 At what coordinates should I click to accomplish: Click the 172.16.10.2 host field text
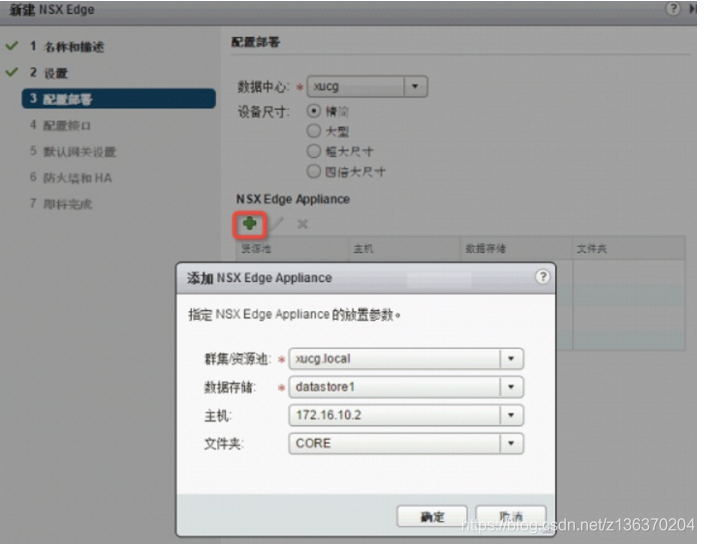click(328, 415)
